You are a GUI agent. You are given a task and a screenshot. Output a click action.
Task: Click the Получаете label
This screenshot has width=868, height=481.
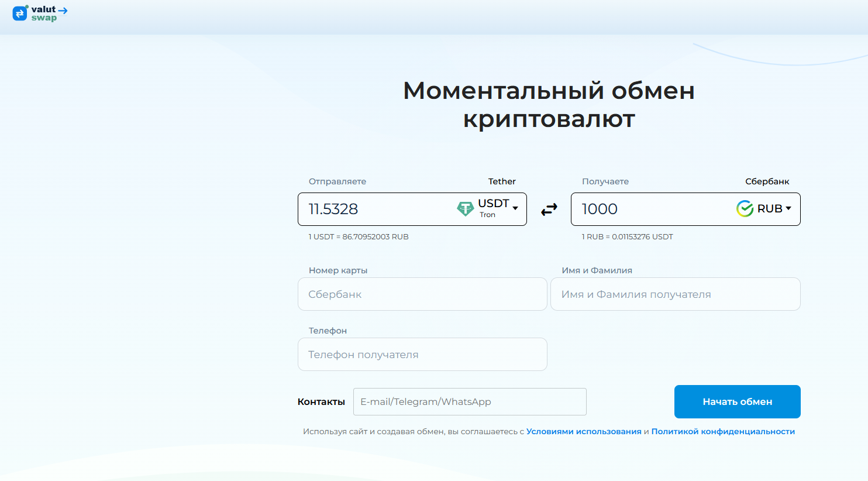pos(605,181)
